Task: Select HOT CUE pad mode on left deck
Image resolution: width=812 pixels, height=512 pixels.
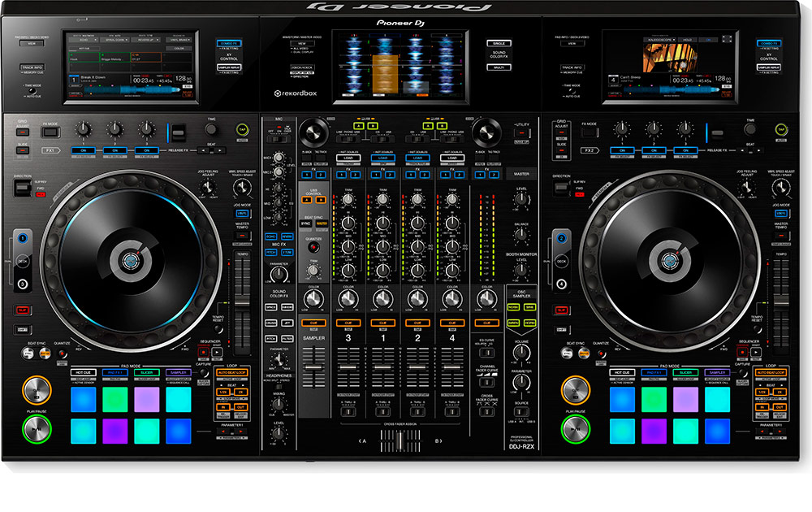Action: click(x=82, y=372)
